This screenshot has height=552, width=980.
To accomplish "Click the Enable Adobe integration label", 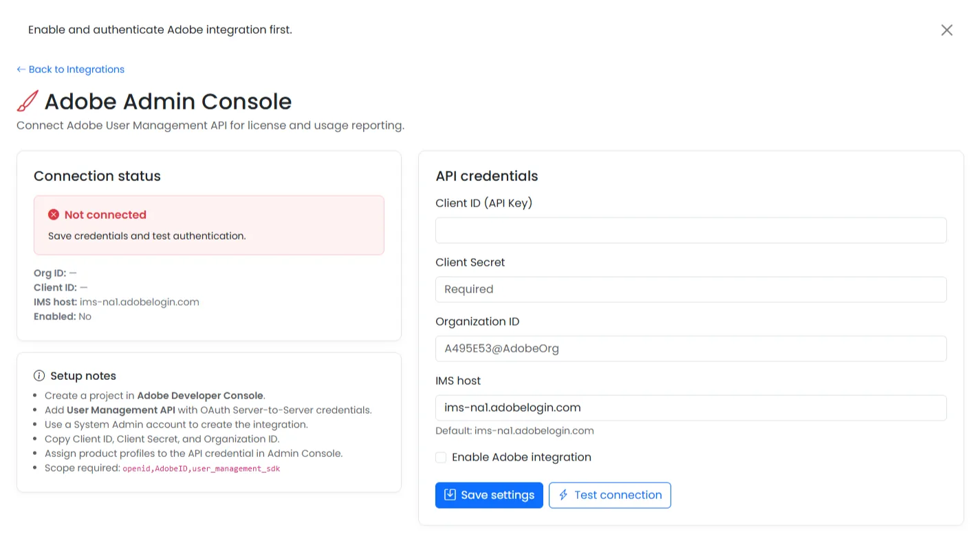I will 521,457.
